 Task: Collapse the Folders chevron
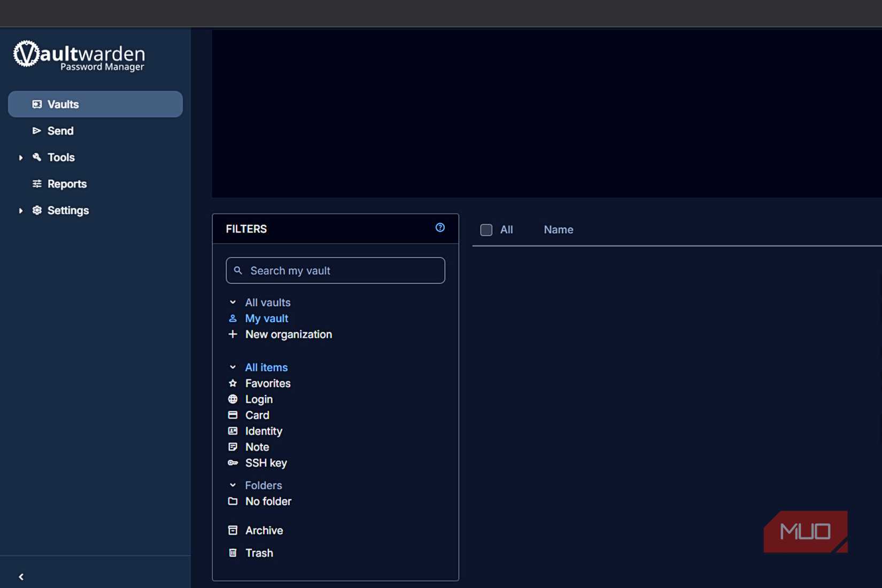pyautogui.click(x=233, y=485)
